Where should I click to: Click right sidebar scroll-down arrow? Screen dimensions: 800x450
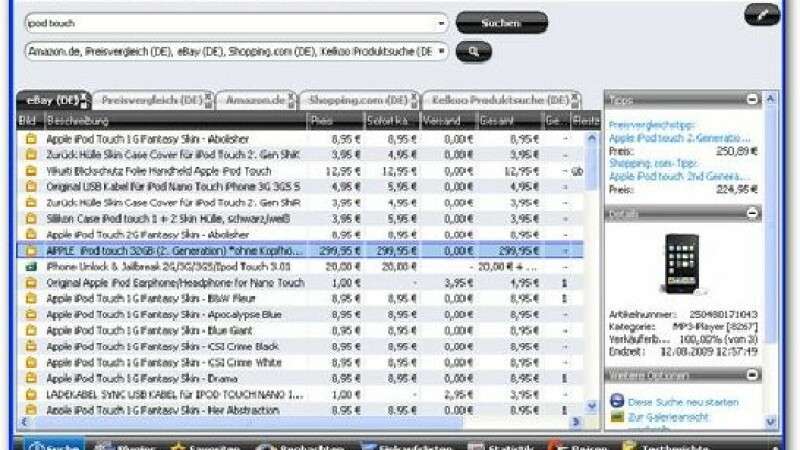[x=770, y=421]
